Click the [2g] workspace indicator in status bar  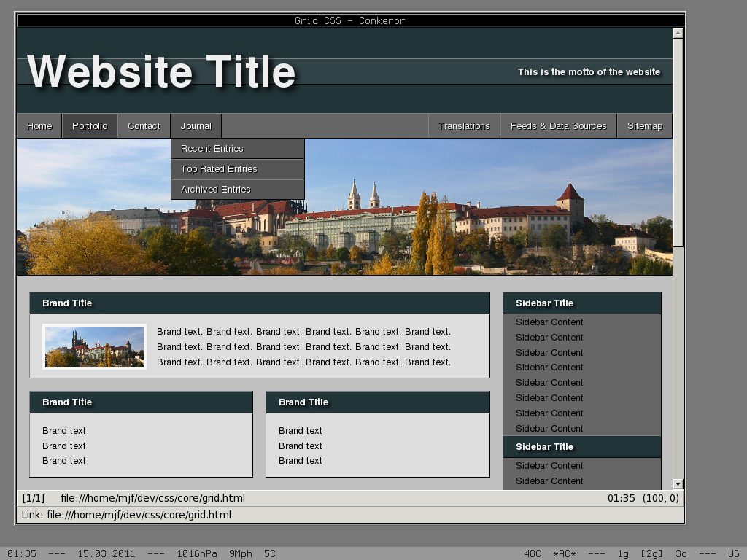651,553
